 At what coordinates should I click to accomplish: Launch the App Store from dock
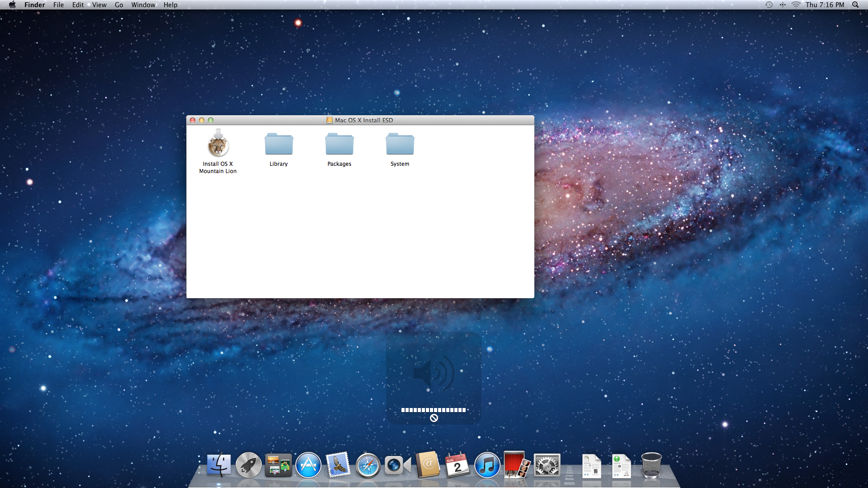coord(308,465)
